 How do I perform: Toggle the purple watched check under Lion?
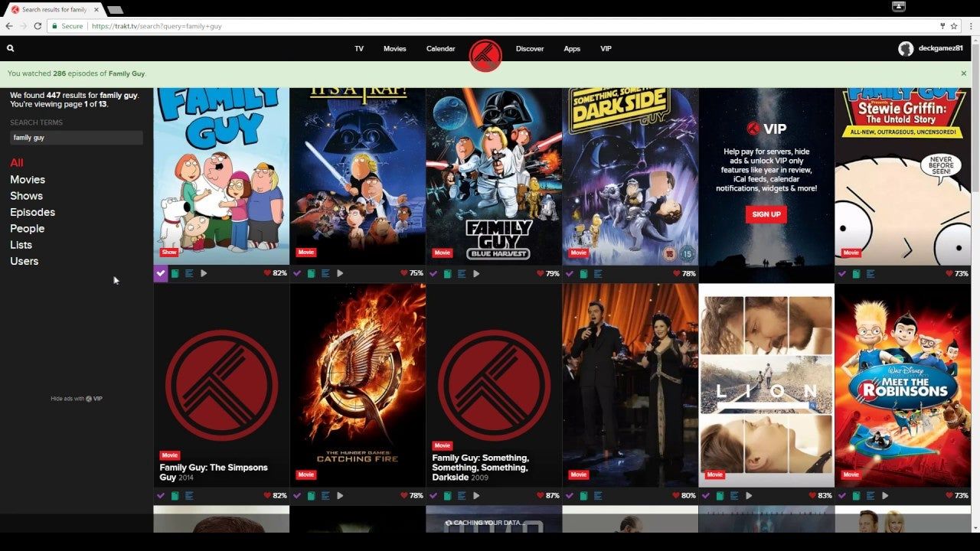point(705,495)
